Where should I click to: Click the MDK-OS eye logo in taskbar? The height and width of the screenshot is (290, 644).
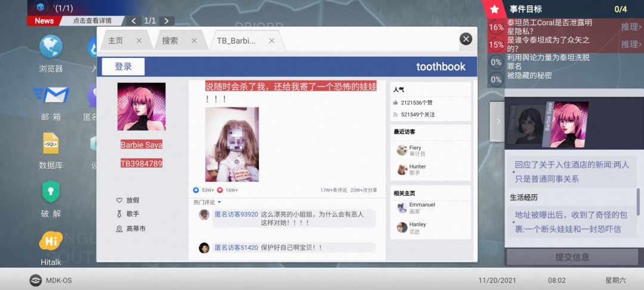point(36,280)
